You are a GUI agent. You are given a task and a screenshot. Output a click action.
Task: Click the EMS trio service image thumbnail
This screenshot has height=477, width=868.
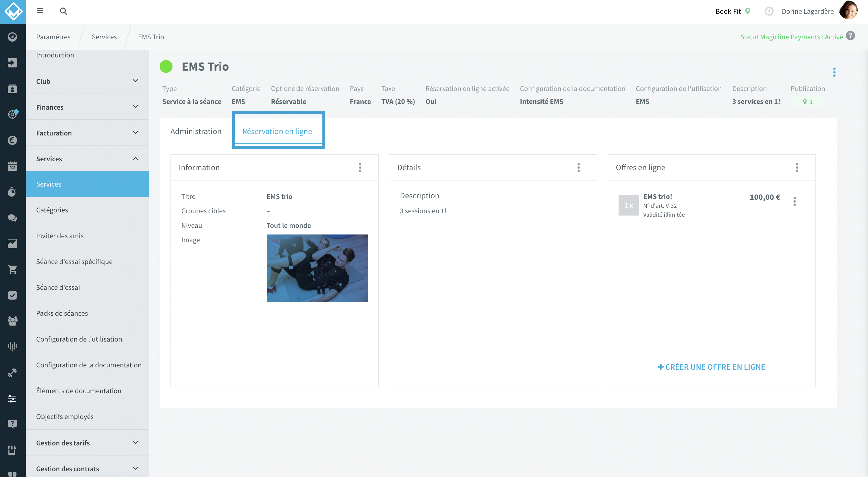[317, 268]
